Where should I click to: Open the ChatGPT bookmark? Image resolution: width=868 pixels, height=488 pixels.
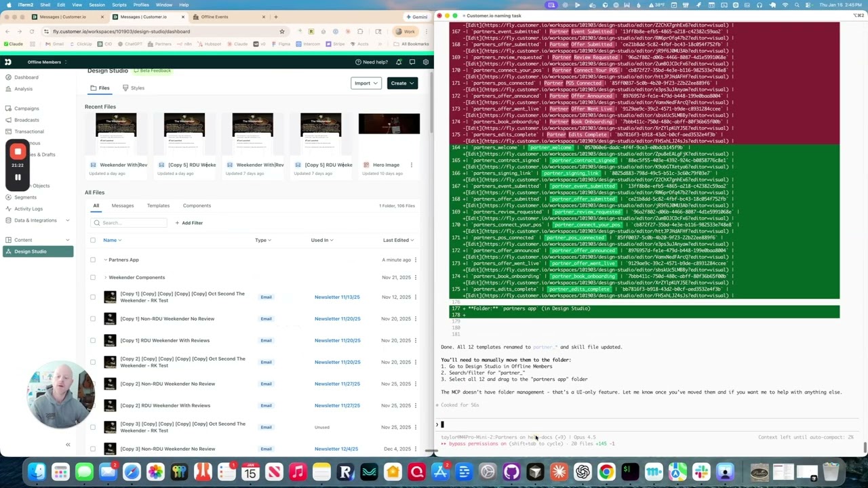coord(130,44)
